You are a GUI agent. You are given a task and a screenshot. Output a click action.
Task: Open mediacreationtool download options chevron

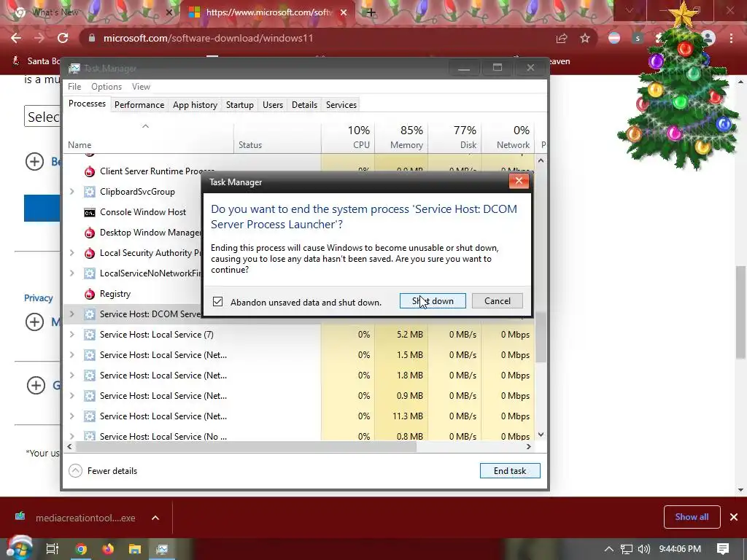155,518
